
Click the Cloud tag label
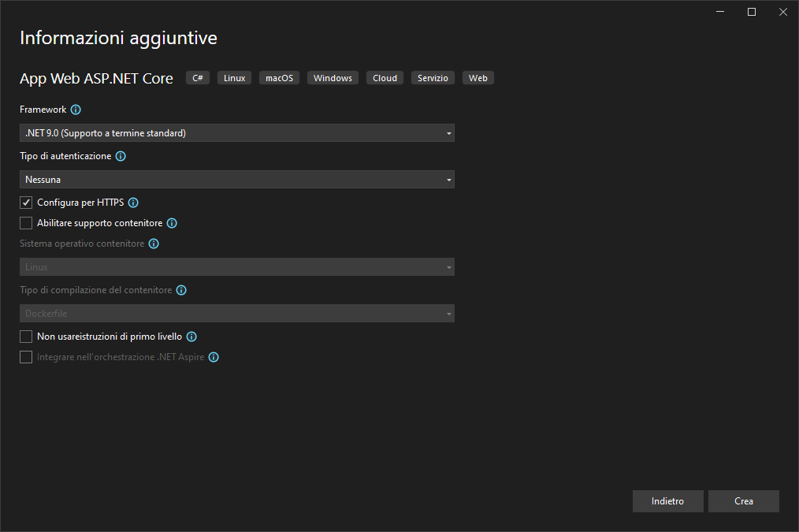tap(385, 78)
